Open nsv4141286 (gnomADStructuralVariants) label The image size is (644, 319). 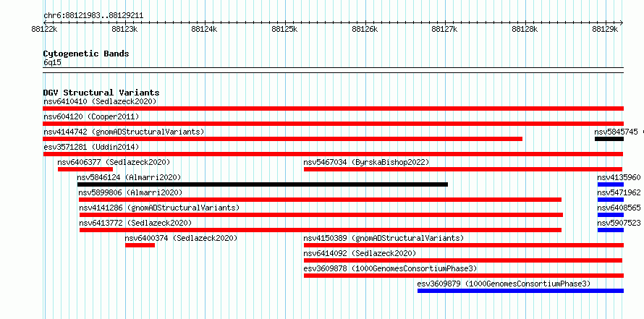159,208
